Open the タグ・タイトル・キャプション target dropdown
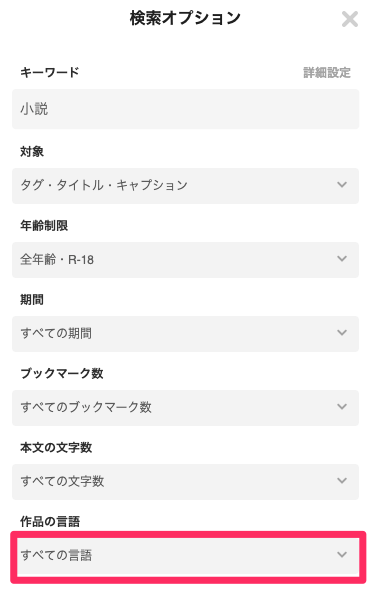 pos(186,186)
